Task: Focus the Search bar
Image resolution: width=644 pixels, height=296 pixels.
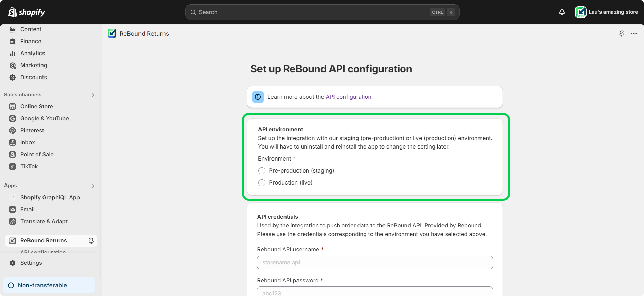Action: coord(322,12)
